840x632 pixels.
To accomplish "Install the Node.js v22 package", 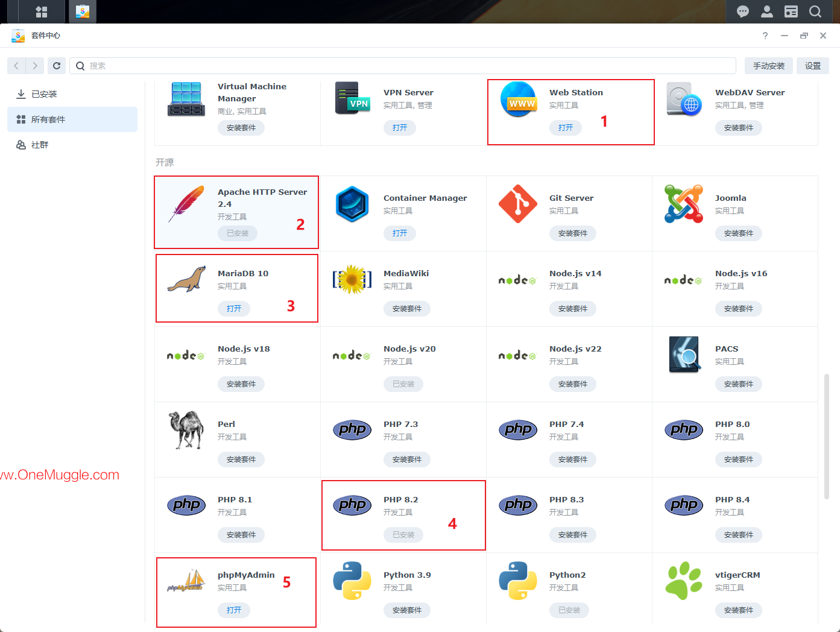I will (573, 384).
